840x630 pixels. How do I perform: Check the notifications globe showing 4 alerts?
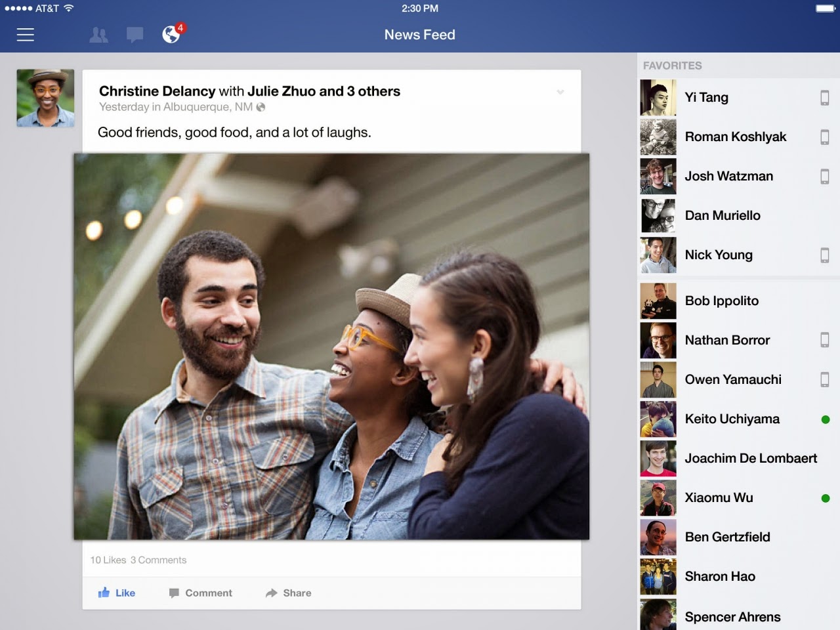pos(171,35)
